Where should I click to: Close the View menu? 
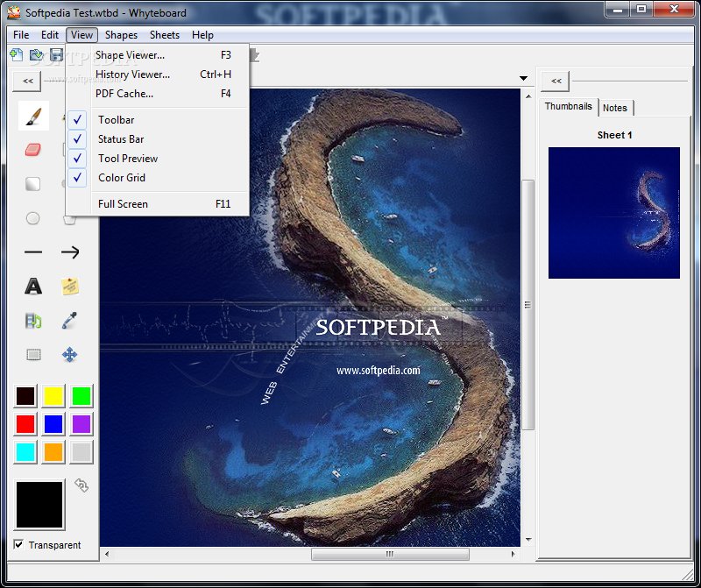81,35
